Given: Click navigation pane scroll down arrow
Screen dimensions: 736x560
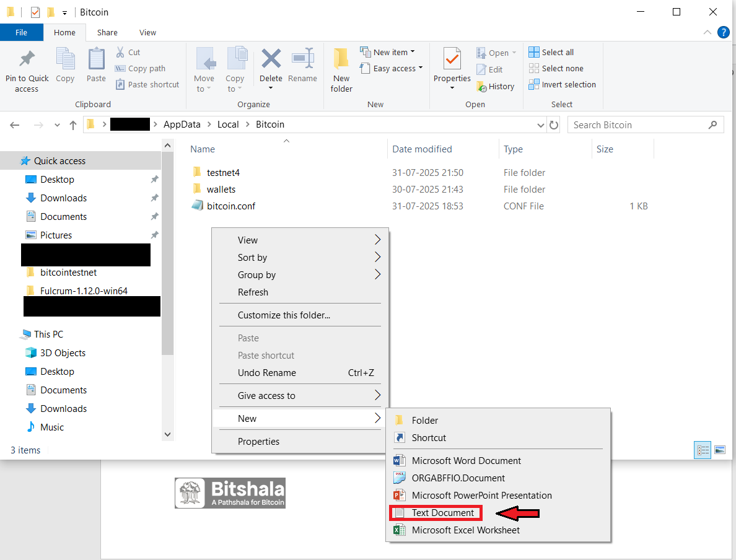Looking at the screenshot, I should tap(167, 435).
